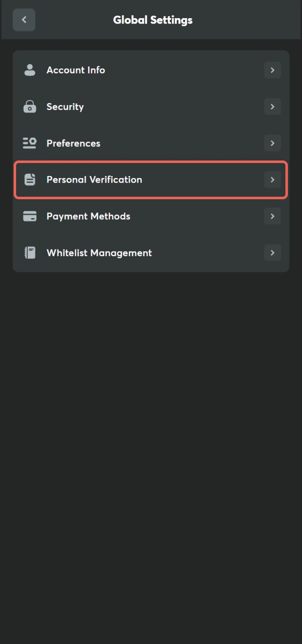Open Preferences via its chevron arrow
The height and width of the screenshot is (644, 302).
[272, 143]
